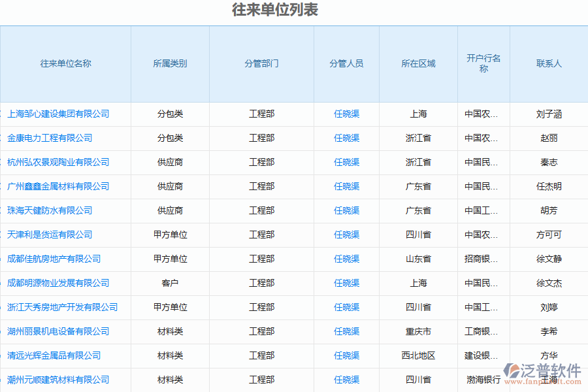Open the 金康电力工程有限公司 link
This screenshot has width=588, height=392.
pyautogui.click(x=50, y=138)
